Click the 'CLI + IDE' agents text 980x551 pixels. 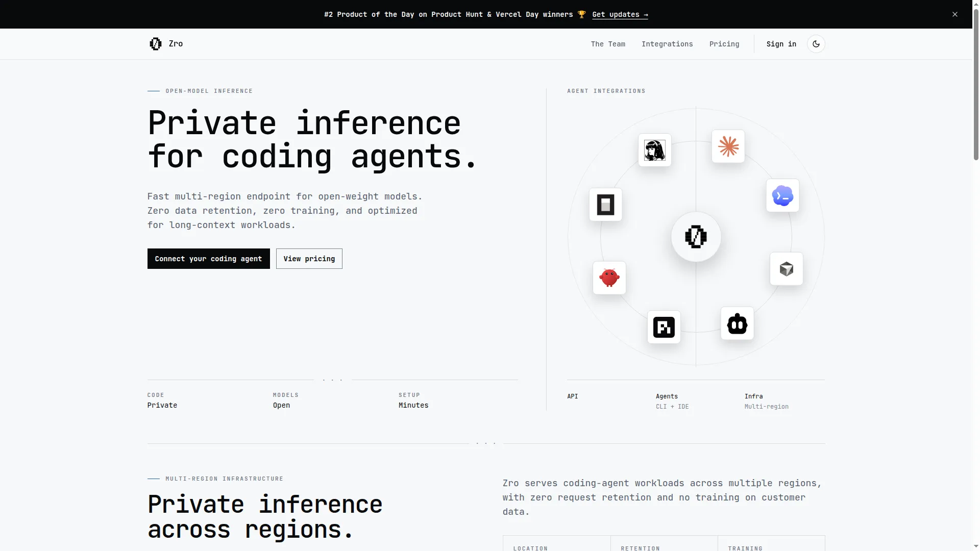(x=672, y=407)
